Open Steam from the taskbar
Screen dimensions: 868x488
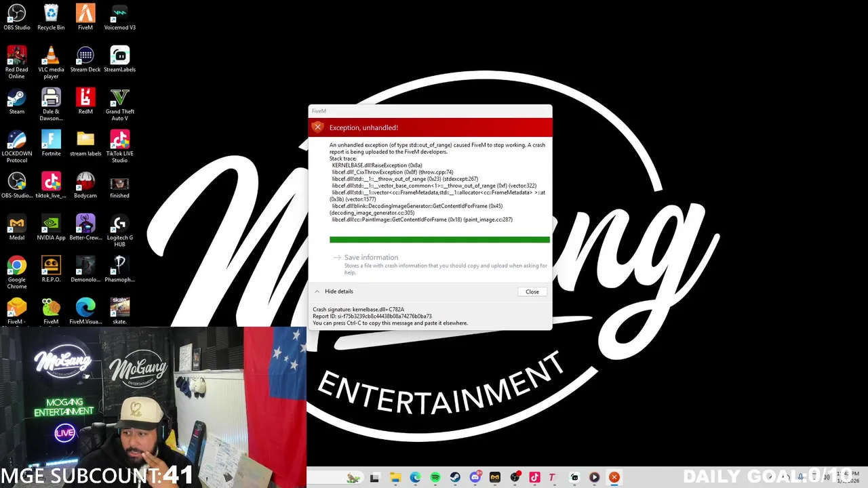point(455,478)
